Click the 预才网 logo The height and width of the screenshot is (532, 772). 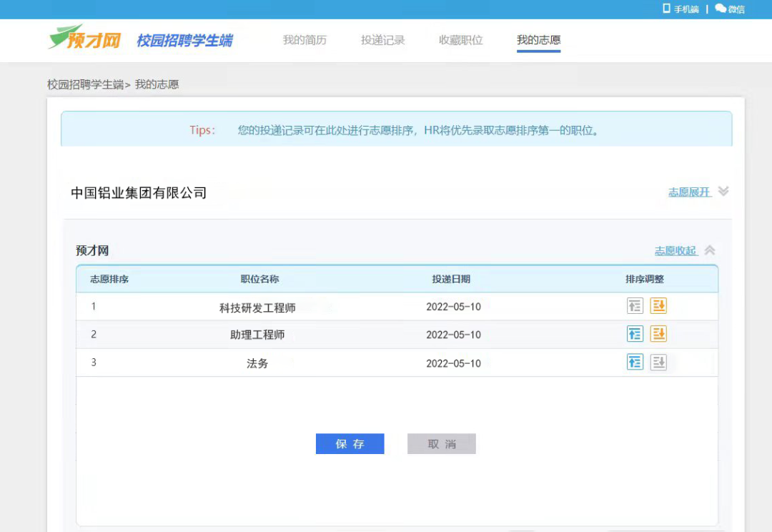pos(84,38)
